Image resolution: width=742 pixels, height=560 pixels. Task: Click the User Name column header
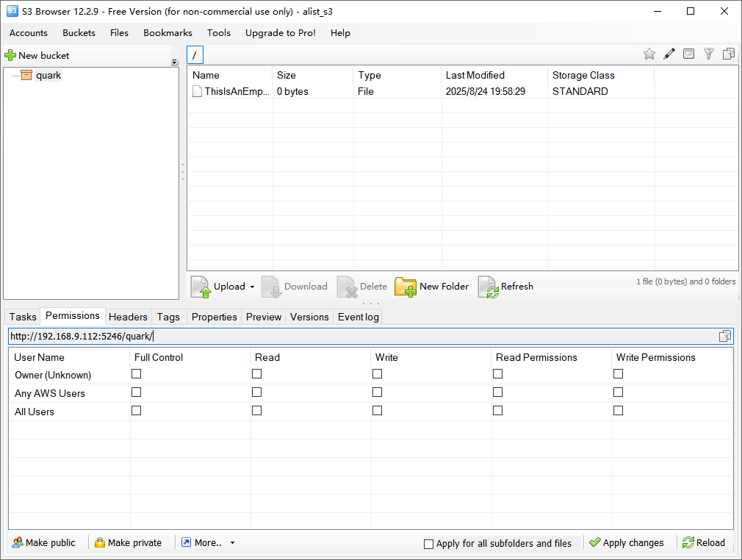(69, 357)
